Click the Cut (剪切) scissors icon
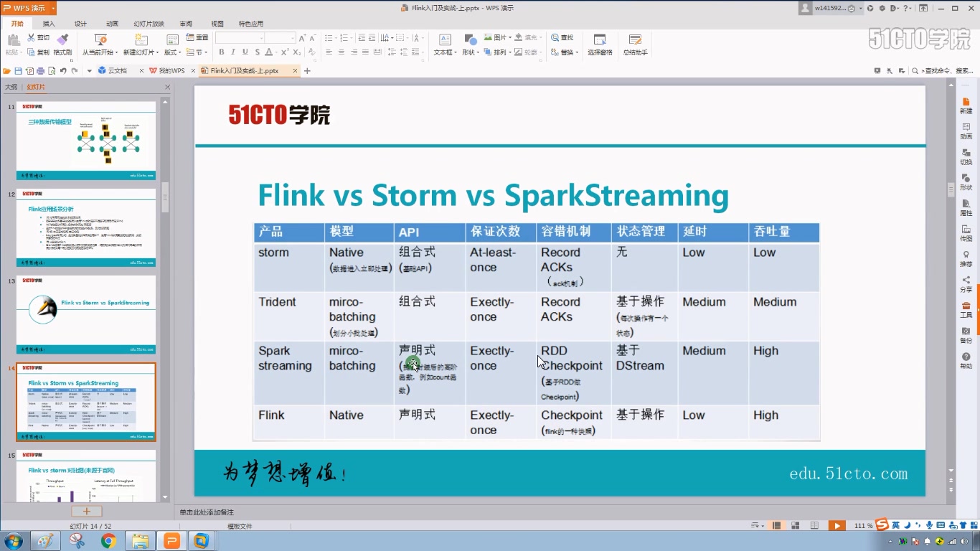 pos(31,37)
